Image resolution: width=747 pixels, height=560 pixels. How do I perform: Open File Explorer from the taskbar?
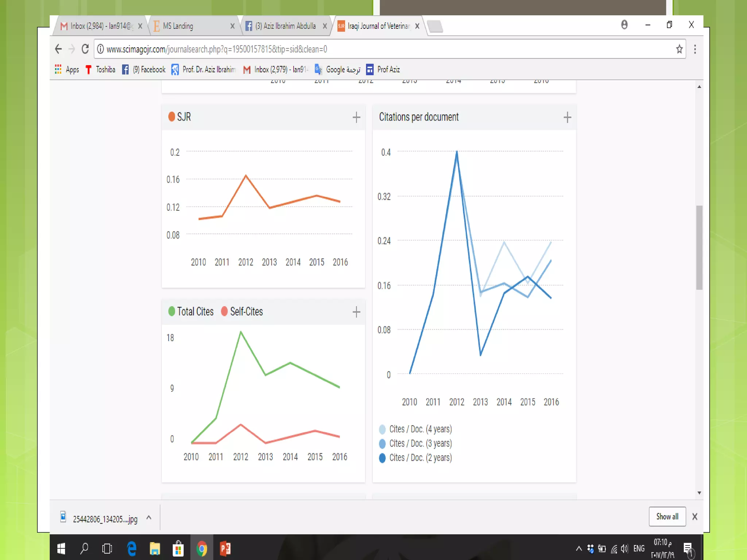point(155,548)
